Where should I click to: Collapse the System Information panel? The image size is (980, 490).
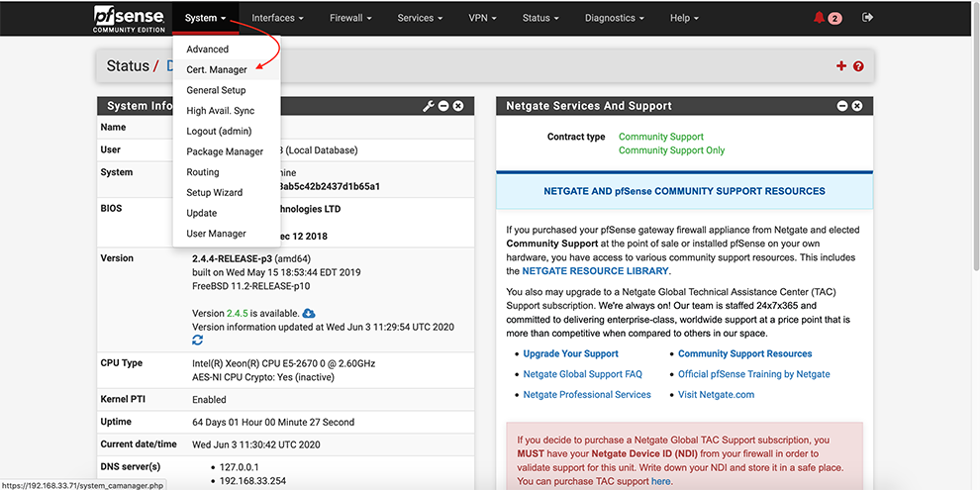443,106
